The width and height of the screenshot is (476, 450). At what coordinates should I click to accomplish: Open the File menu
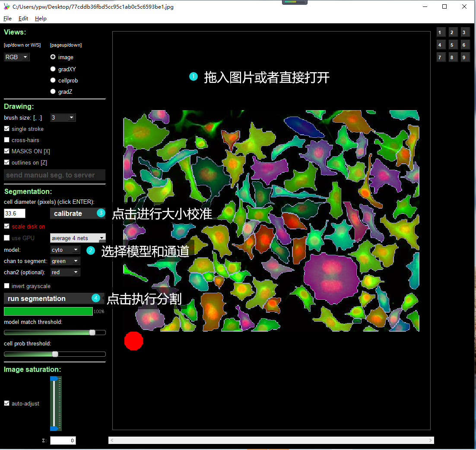7,18
